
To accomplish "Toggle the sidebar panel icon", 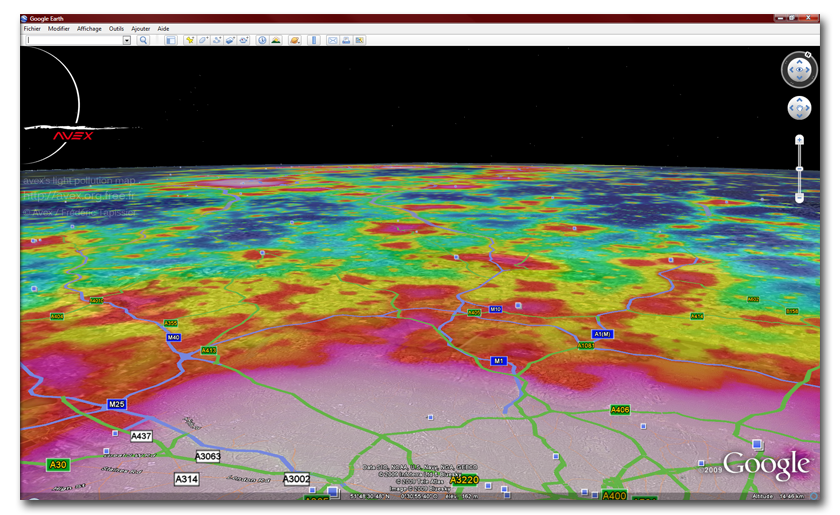I will click(x=170, y=40).
